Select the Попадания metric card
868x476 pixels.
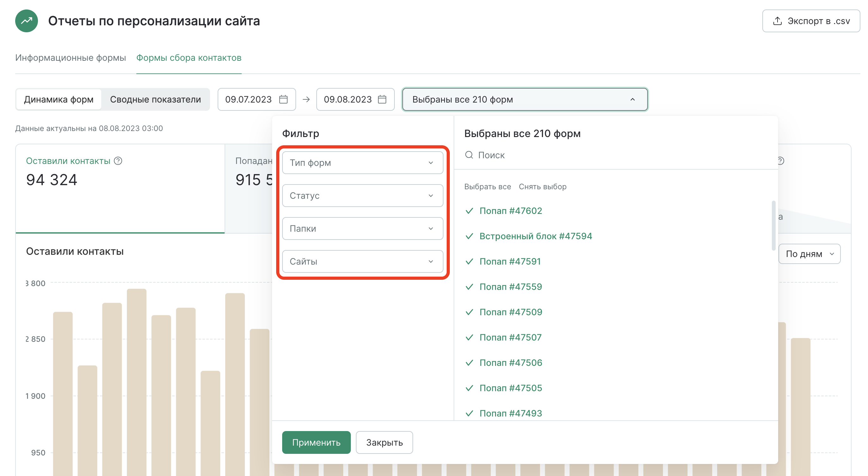249,189
